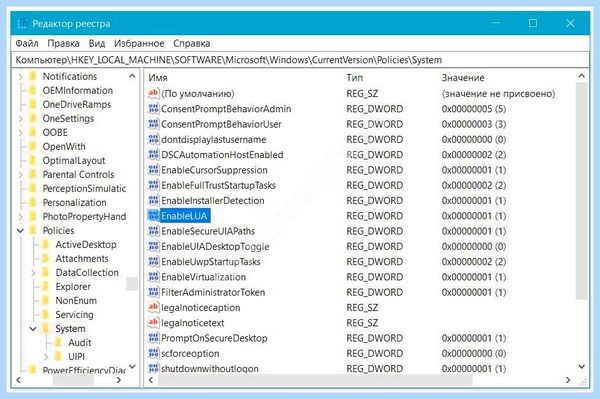Open the Избранное menu

[139, 44]
